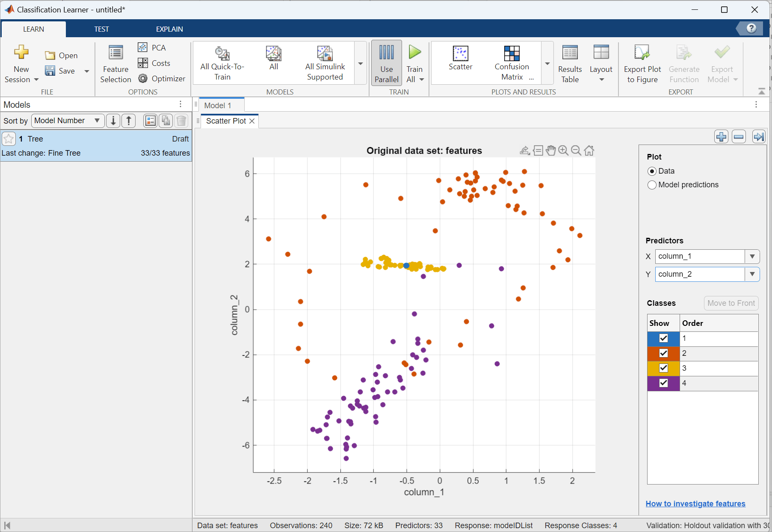The image size is (772, 532).
Task: Switch to the TEST tab
Action: (x=102, y=29)
